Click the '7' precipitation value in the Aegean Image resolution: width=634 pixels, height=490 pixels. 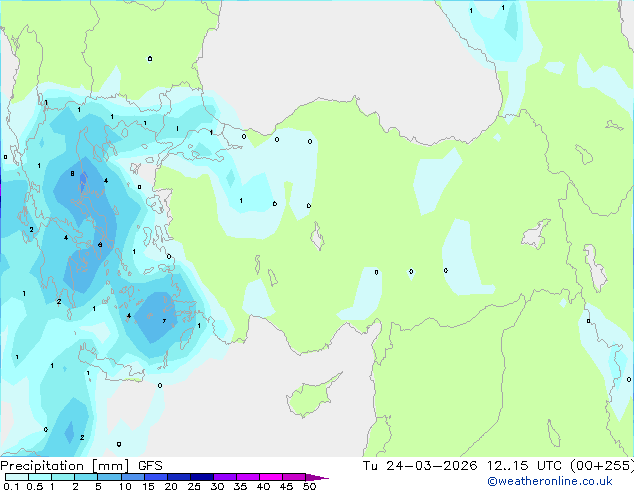pos(164,321)
